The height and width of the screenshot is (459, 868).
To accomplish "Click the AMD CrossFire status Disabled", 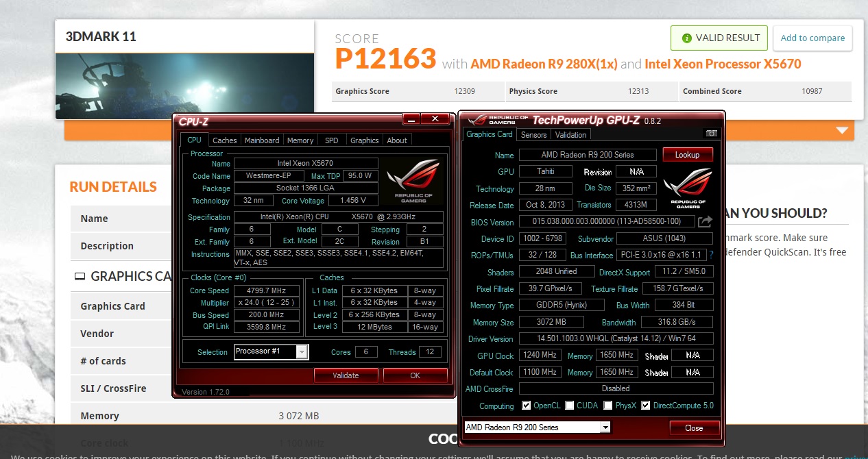I will coord(616,388).
